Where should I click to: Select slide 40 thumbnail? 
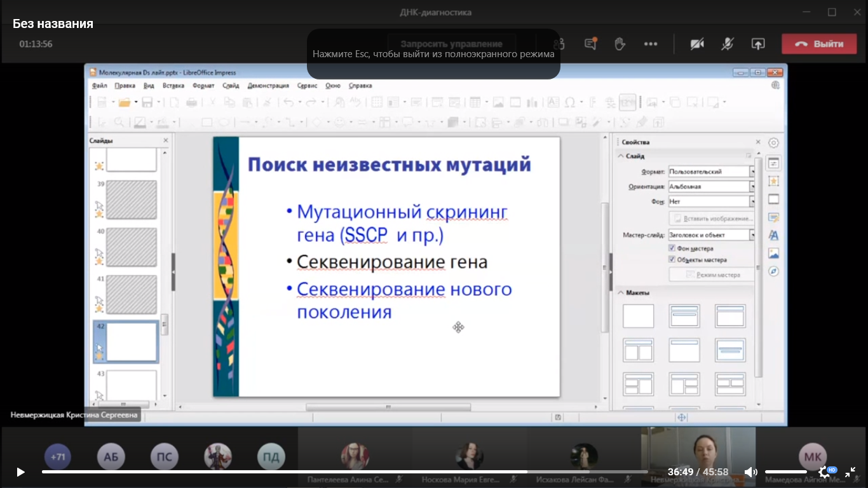click(132, 247)
